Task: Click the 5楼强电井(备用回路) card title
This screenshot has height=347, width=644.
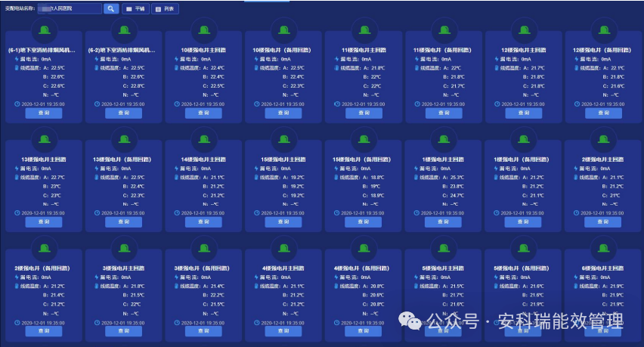Action: (x=522, y=268)
